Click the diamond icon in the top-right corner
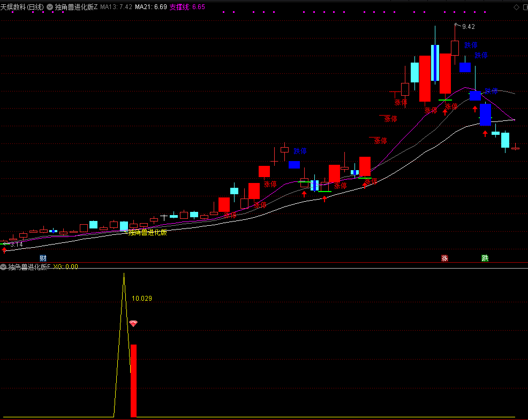The height and width of the screenshot is (420, 528). 516,7
